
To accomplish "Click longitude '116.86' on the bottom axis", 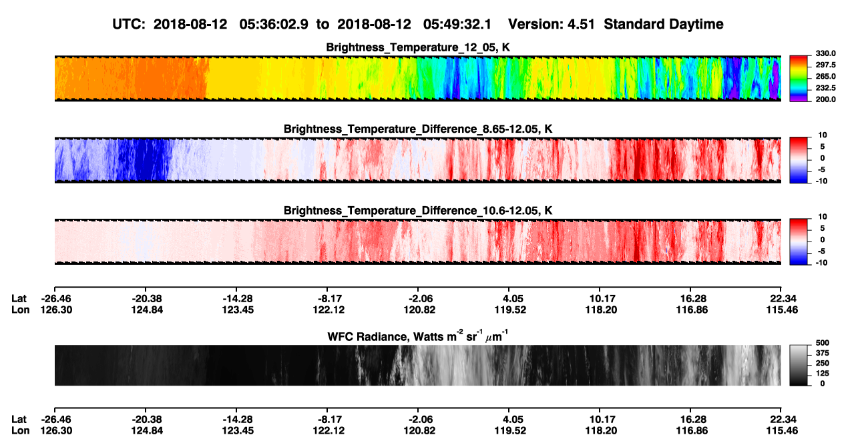I will click(x=690, y=430).
